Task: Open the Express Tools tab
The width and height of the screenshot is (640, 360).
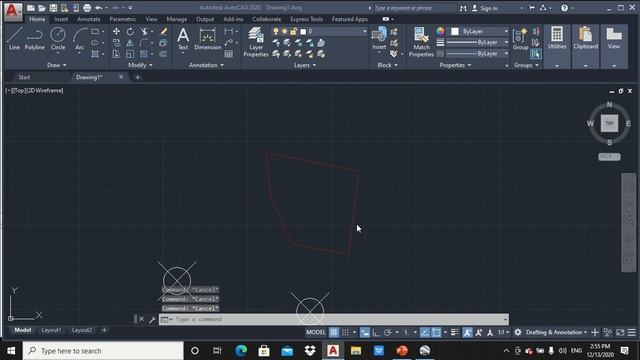Action: pyautogui.click(x=306, y=19)
